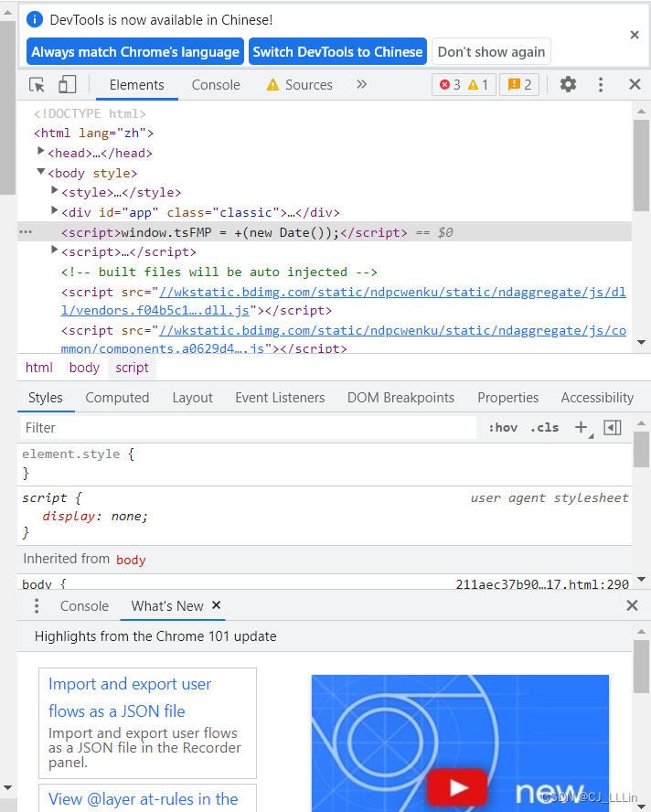Viewport: 651px width, 812px height.
Task: Select body in the breadcrumb trail
Action: click(x=84, y=368)
